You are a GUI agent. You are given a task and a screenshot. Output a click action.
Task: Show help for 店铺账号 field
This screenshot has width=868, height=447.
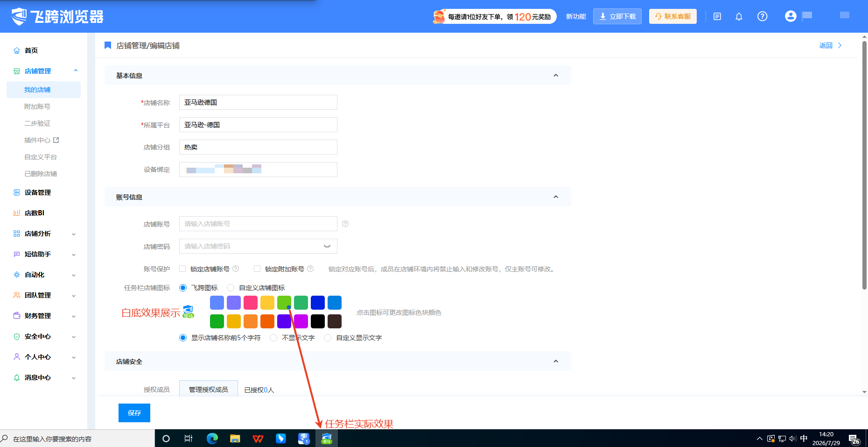345,224
